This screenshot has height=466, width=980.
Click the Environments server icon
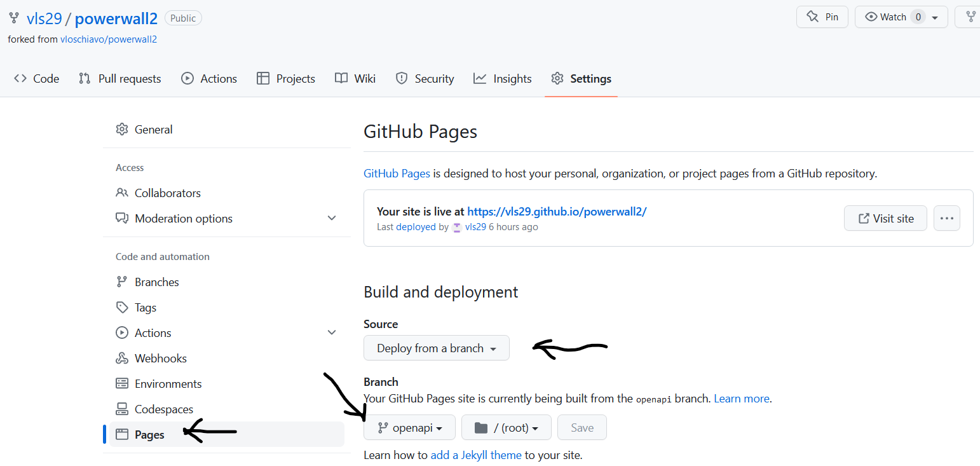tap(122, 383)
